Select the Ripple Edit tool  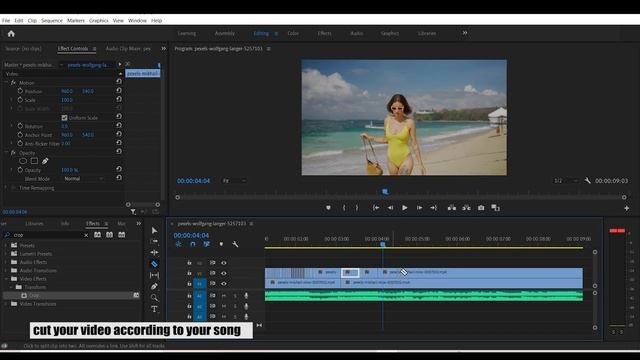point(154,253)
